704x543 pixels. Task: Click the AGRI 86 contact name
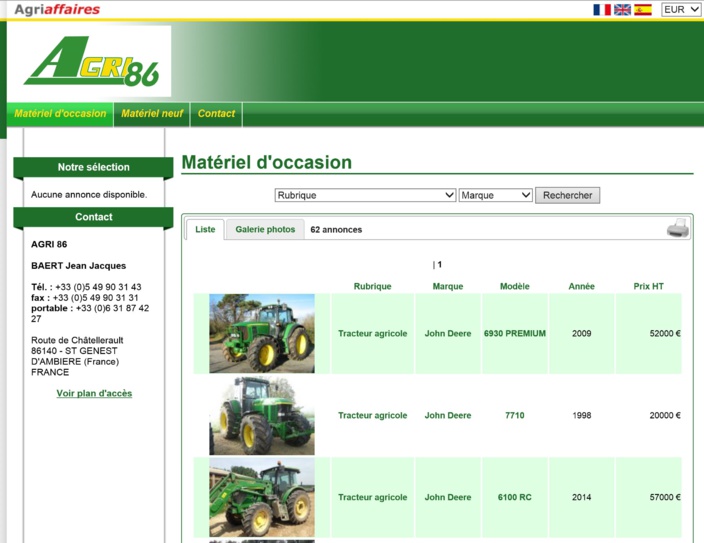coord(49,244)
